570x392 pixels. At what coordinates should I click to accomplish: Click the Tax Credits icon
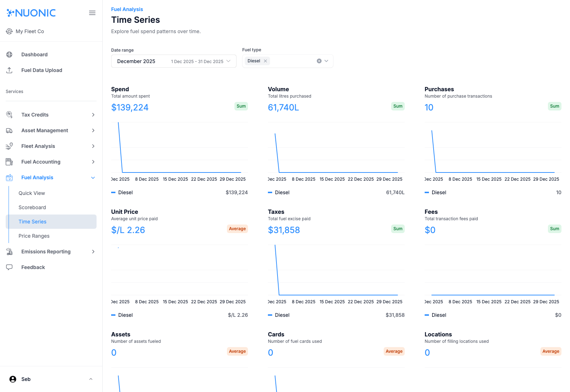pyautogui.click(x=9, y=115)
